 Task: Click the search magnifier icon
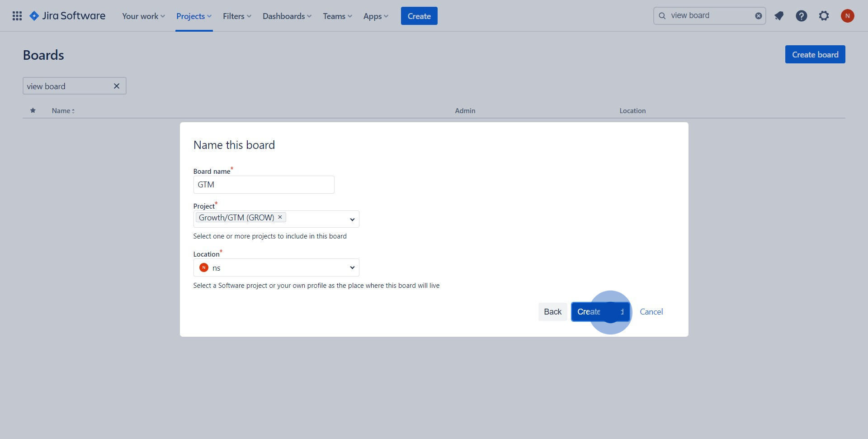click(662, 15)
